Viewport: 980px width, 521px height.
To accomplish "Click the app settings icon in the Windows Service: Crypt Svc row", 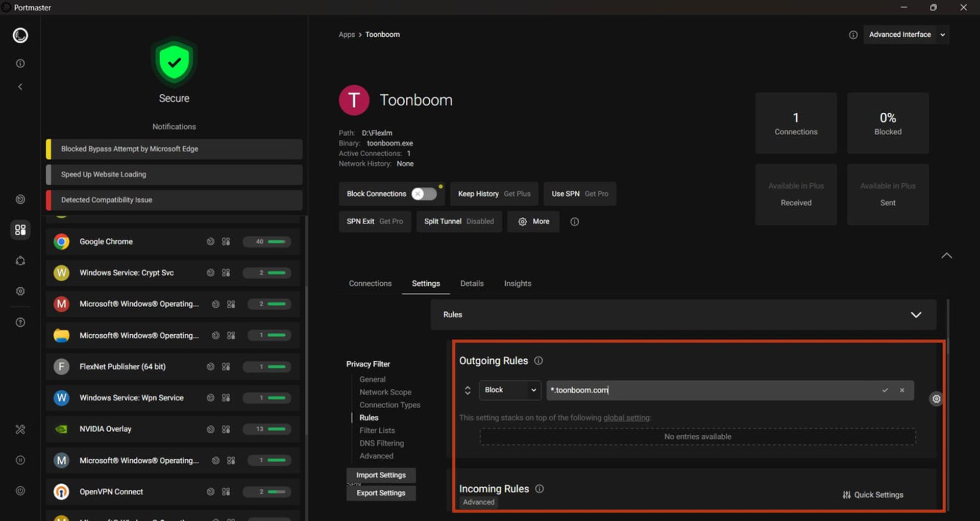I will point(226,272).
